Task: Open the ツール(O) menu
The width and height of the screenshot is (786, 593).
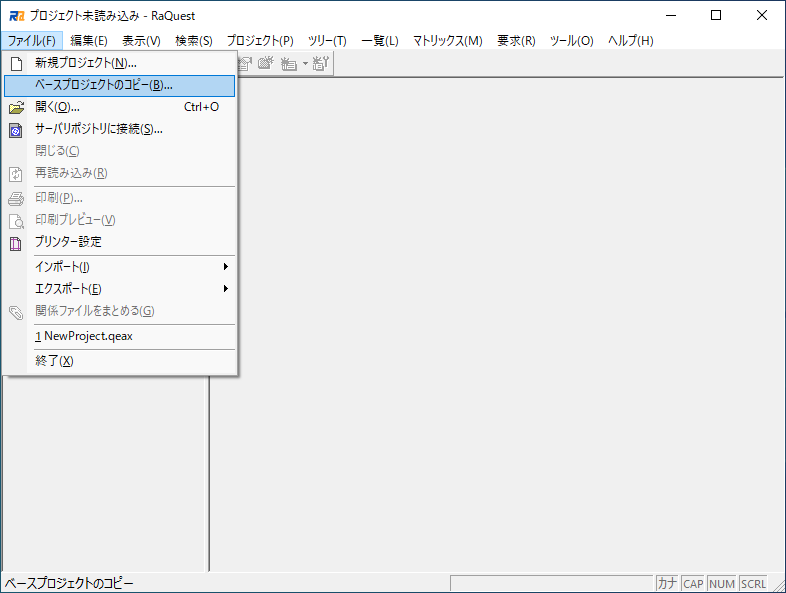Action: click(x=571, y=41)
